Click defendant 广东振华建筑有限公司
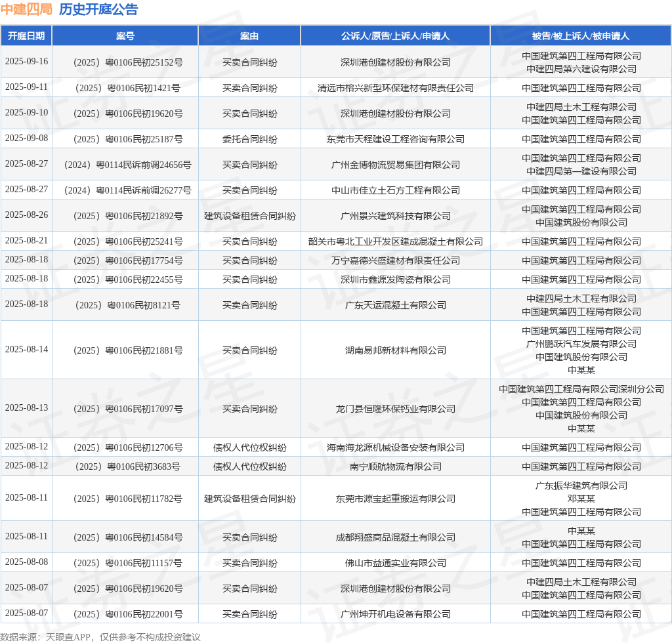 (x=581, y=486)
